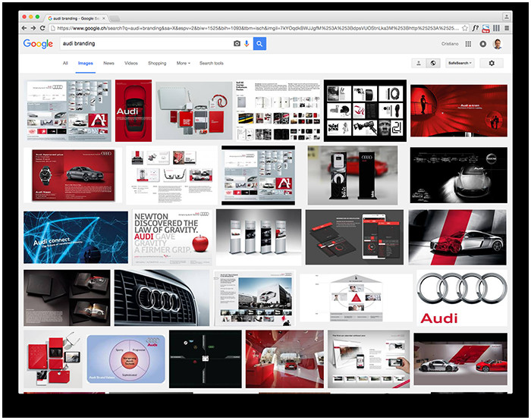This screenshot has width=531, height=420.
Task: Reload the current page
Action: (42, 28)
